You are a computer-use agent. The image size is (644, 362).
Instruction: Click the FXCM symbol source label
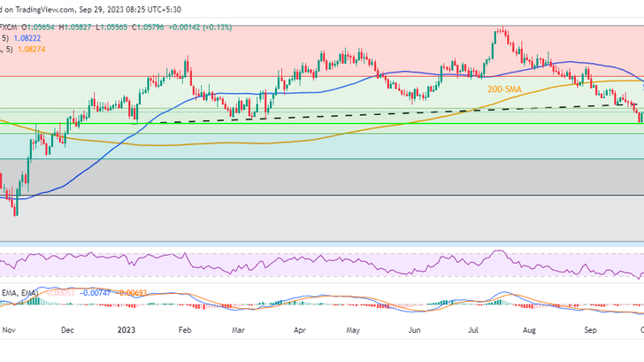pos(8,27)
